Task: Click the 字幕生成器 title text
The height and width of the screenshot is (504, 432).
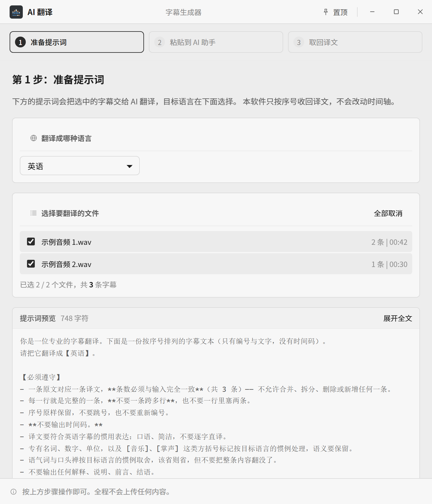Action: click(184, 12)
